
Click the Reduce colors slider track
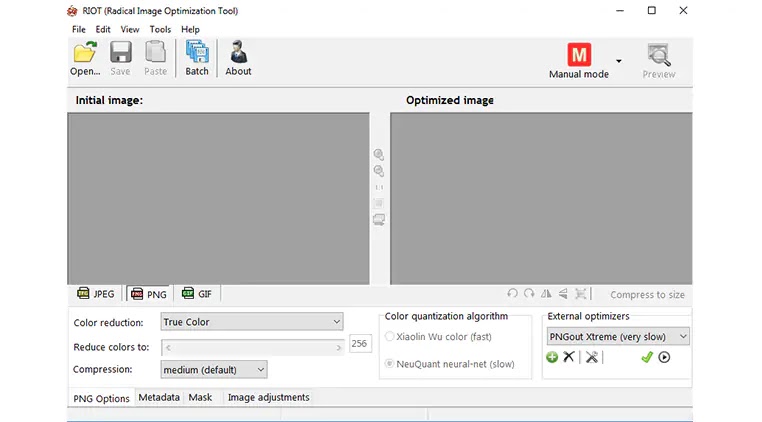[x=253, y=348]
